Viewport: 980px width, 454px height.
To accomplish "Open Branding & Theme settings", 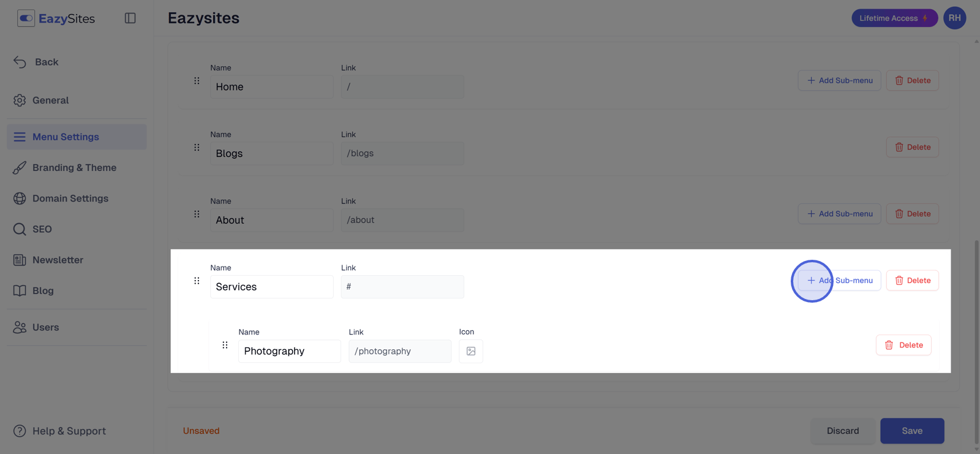I will point(64,168).
